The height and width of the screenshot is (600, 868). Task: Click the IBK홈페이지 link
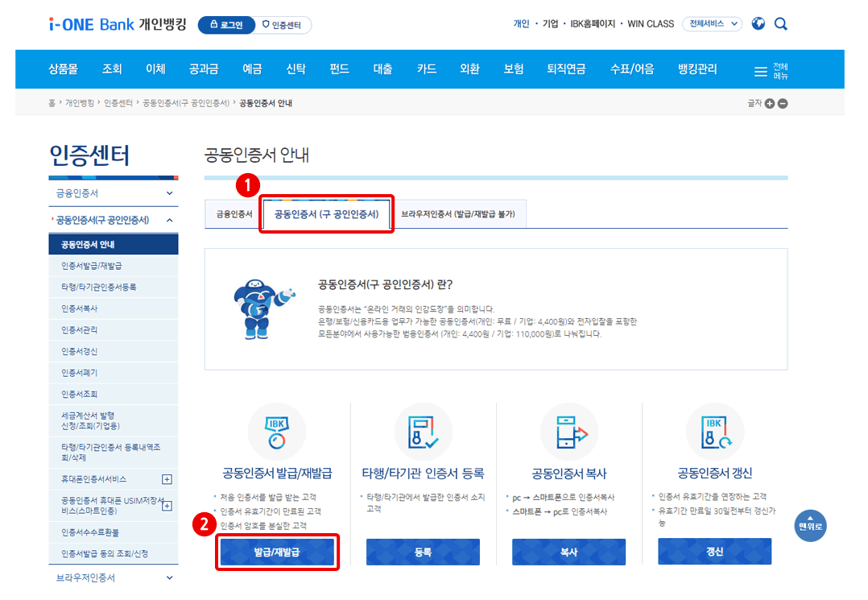coord(593,24)
